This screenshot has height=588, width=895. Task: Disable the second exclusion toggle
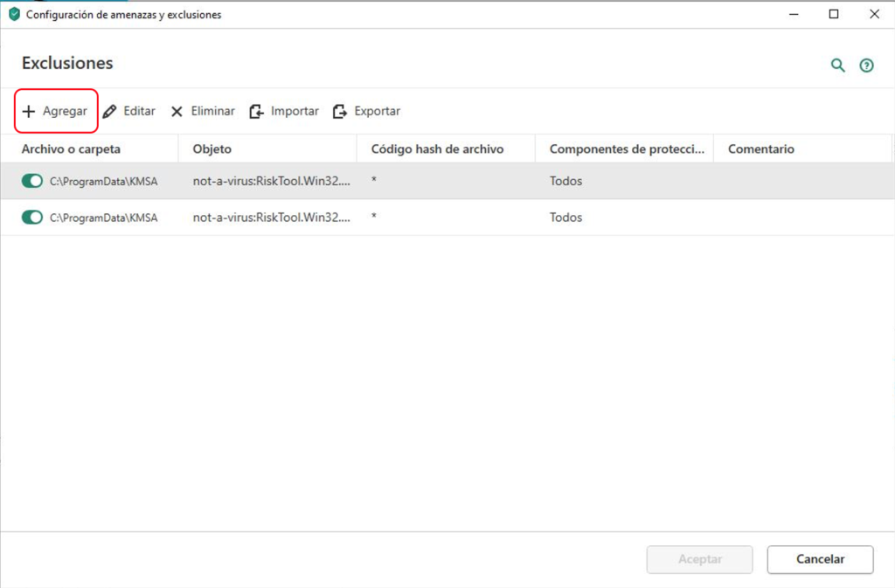click(32, 218)
